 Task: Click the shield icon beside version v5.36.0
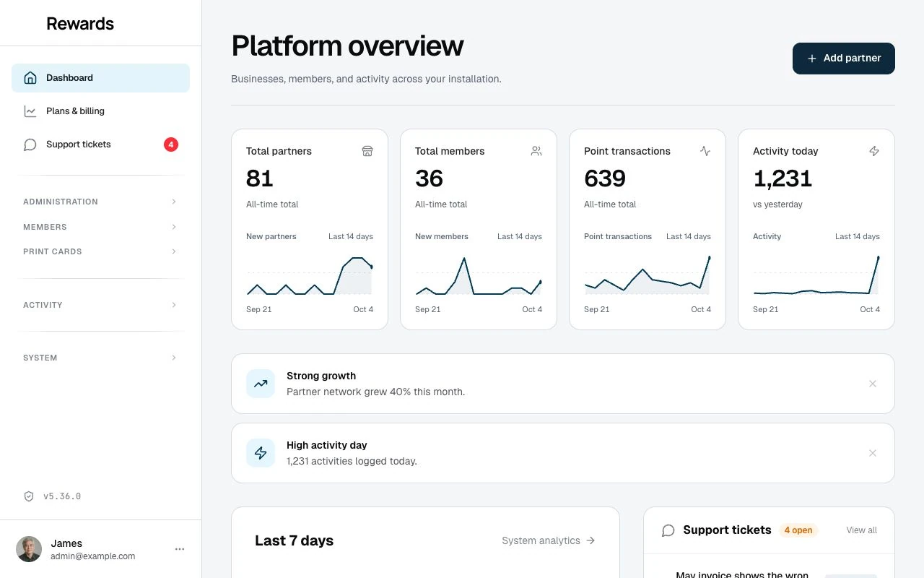(29, 496)
